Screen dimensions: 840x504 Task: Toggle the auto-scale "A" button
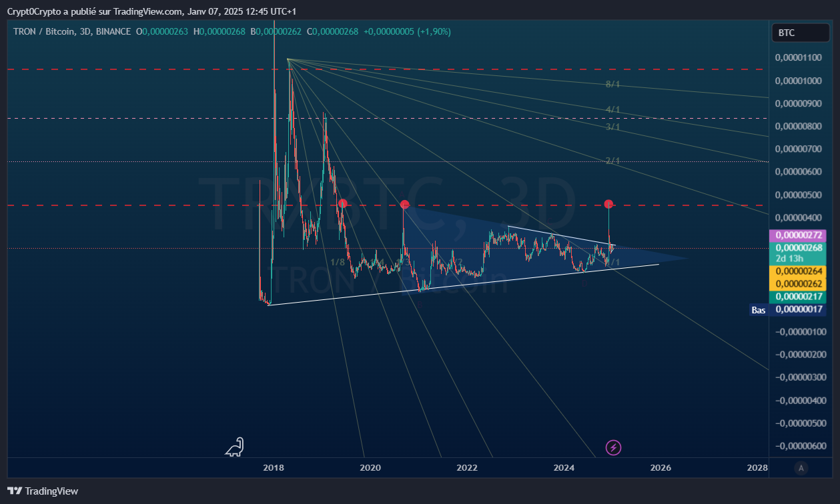click(800, 468)
